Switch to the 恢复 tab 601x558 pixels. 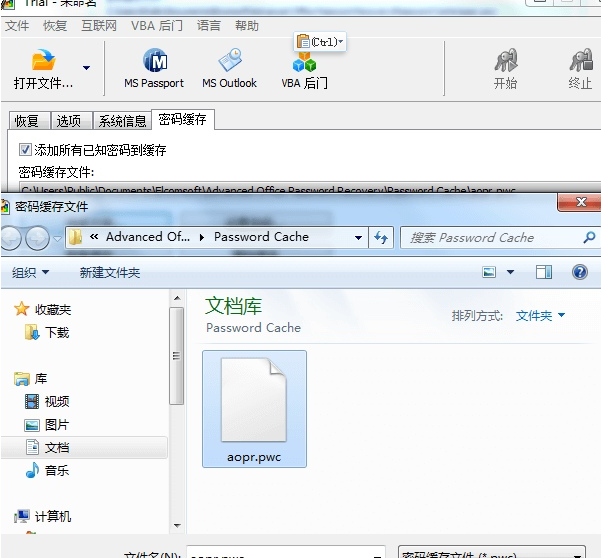[x=30, y=121]
